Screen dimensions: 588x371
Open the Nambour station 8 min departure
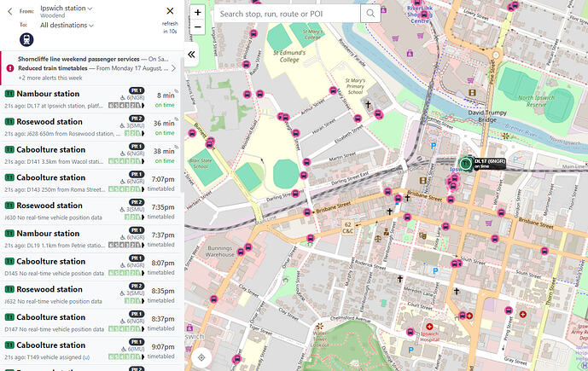(x=90, y=99)
